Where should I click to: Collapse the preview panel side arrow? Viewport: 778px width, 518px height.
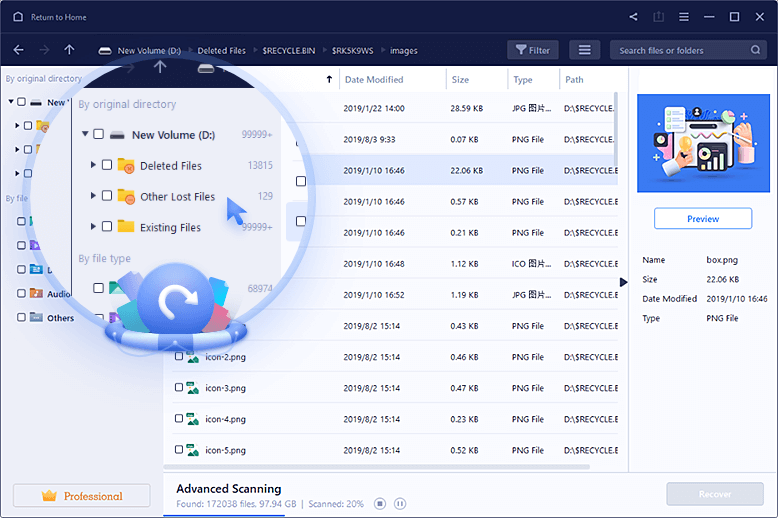[x=623, y=282]
